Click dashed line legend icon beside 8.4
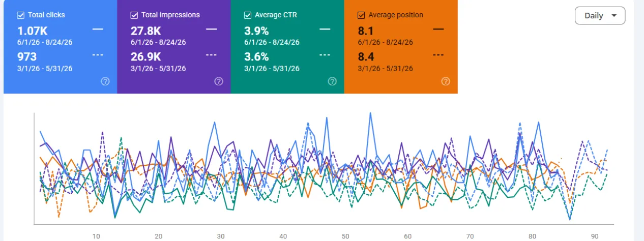Image resolution: width=644 pixels, height=241 pixels. (x=438, y=55)
